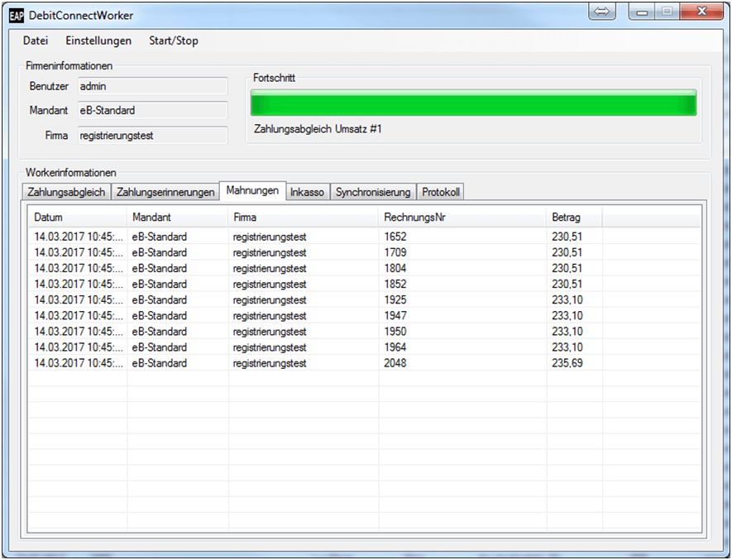
Task: Open the Synchronisierung tab
Action: tap(372, 192)
